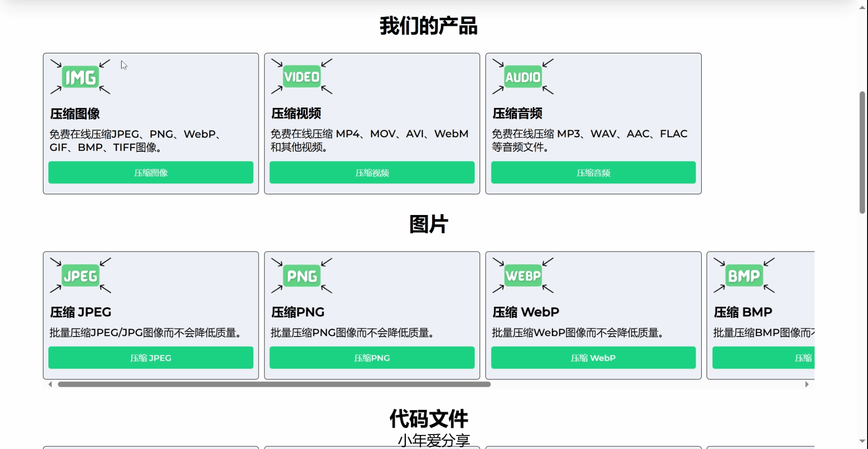Open the 压缩图像 green button
The height and width of the screenshot is (449, 868).
pos(151,173)
